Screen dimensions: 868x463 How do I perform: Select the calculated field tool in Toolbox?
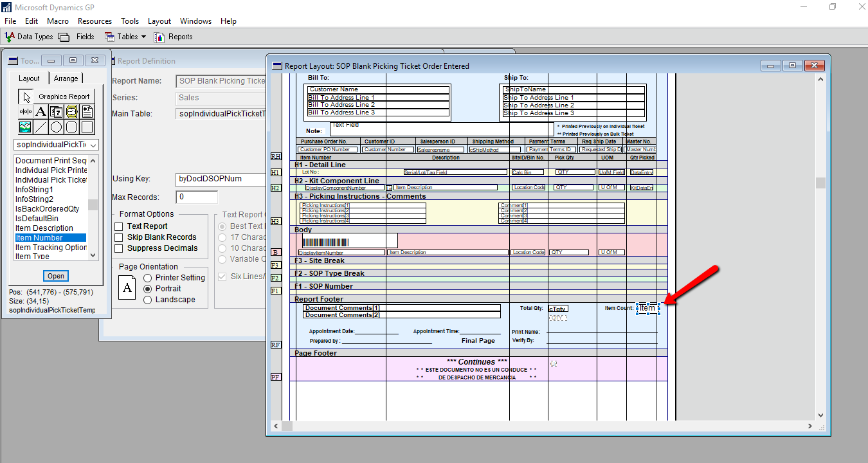[57, 111]
